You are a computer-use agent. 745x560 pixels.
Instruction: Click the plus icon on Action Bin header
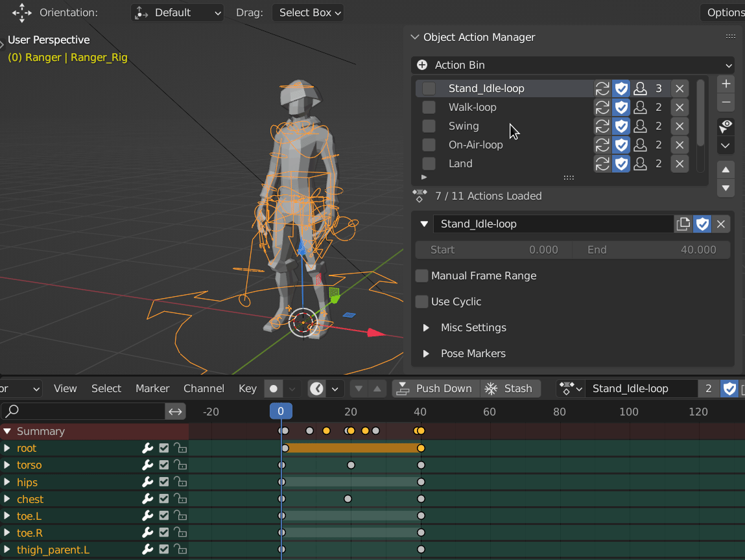[422, 65]
